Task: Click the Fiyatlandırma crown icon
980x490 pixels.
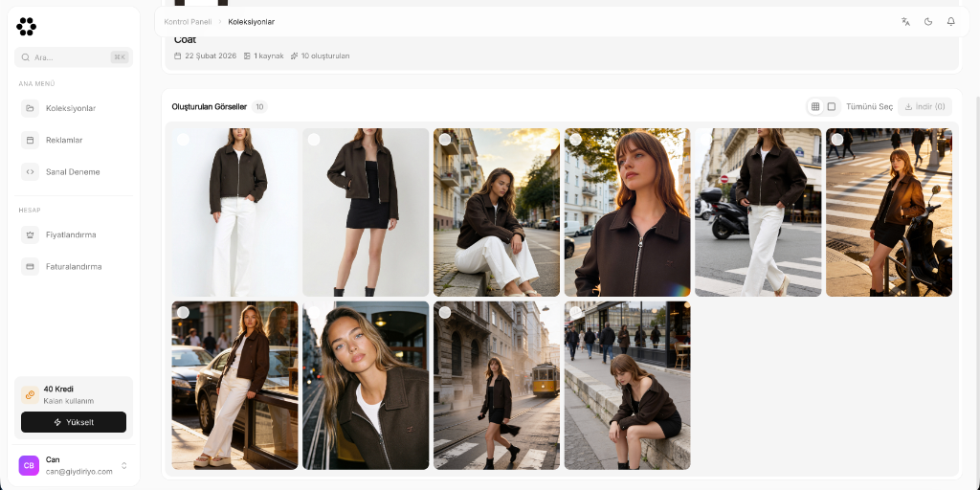Action: (31, 234)
